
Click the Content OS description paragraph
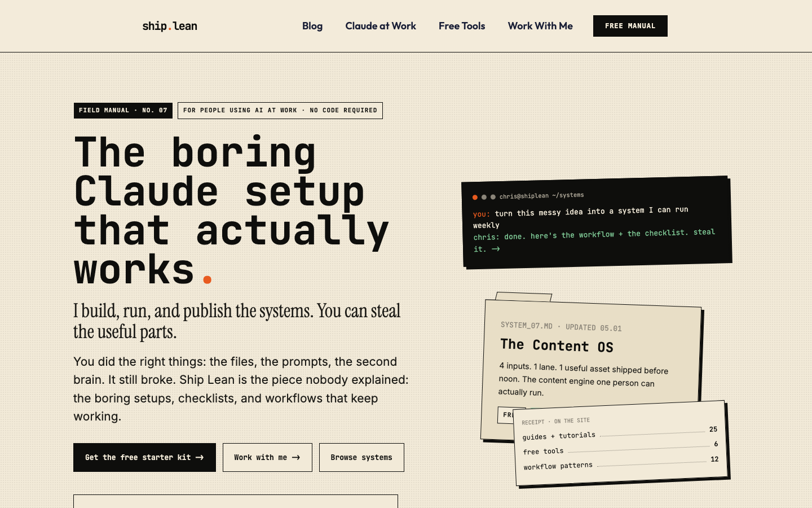583,379
